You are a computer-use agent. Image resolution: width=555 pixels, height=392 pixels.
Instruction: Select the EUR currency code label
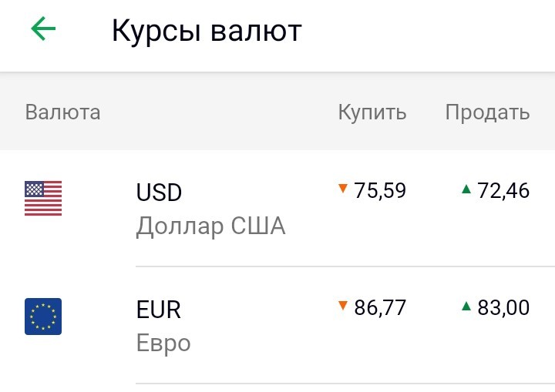tap(159, 310)
